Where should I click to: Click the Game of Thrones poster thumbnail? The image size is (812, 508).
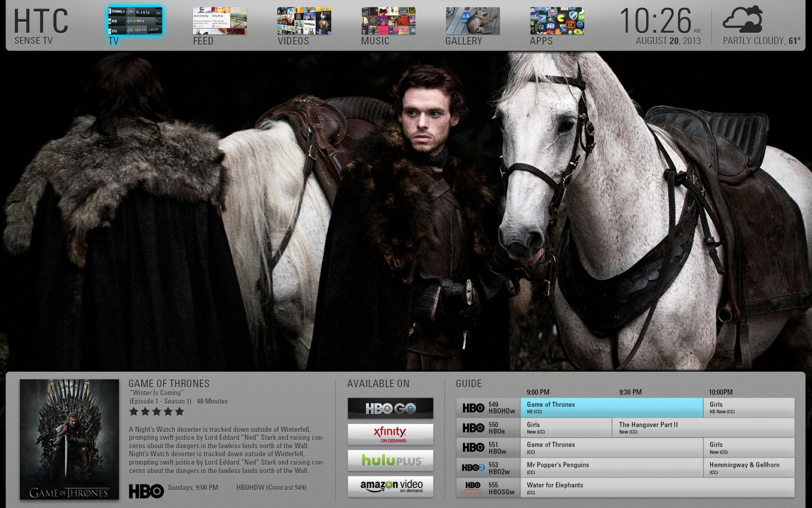69,439
